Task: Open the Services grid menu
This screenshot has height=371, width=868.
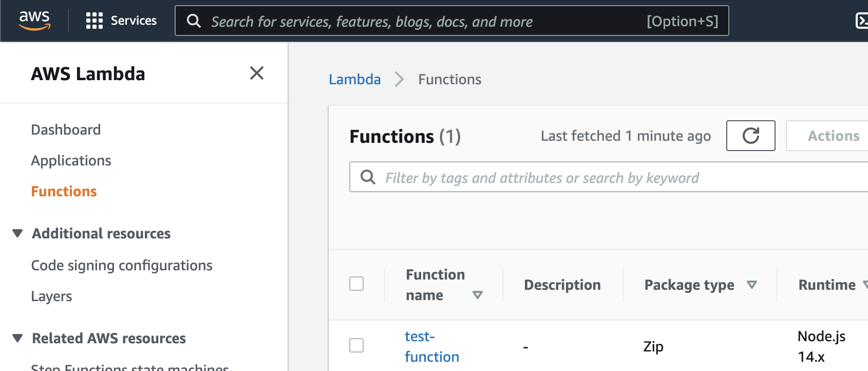Action: (x=95, y=21)
